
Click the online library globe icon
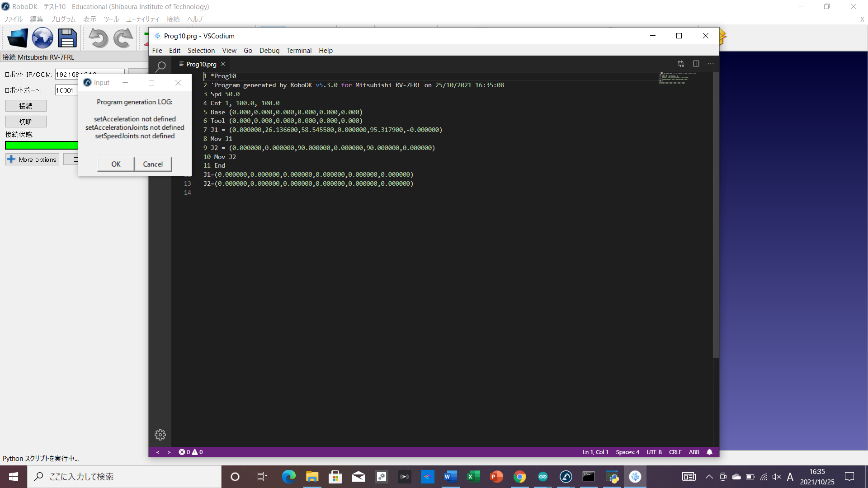pos(42,38)
